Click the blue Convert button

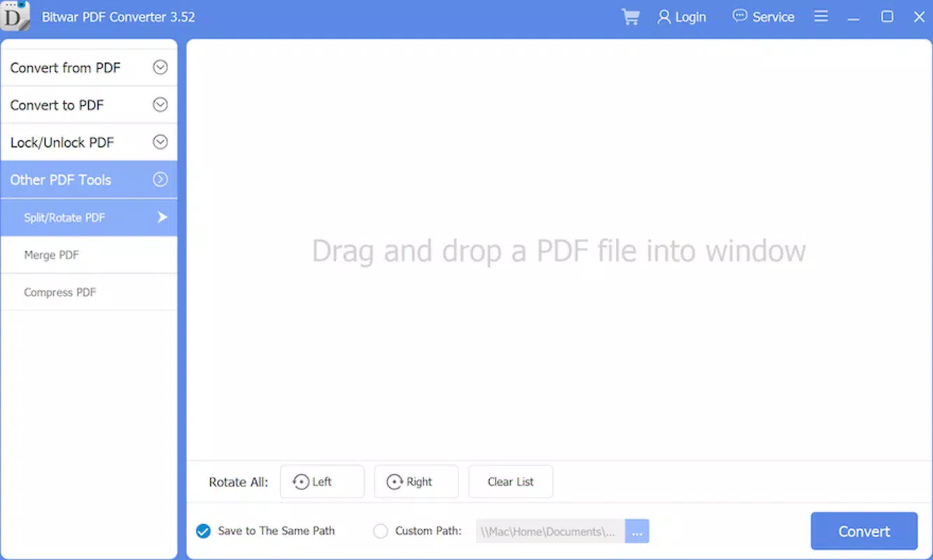tap(864, 531)
